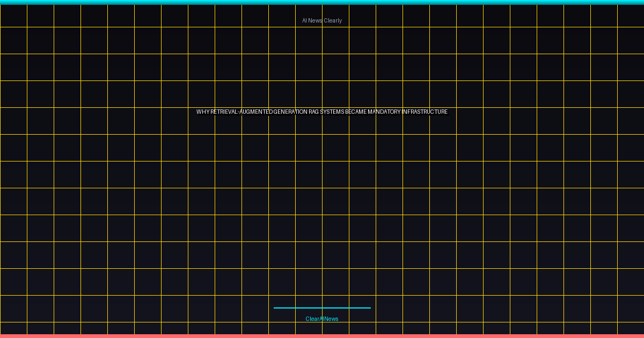This screenshot has height=338, width=644.
Task: Click the "AI" text in the top header
Action: click(304, 20)
